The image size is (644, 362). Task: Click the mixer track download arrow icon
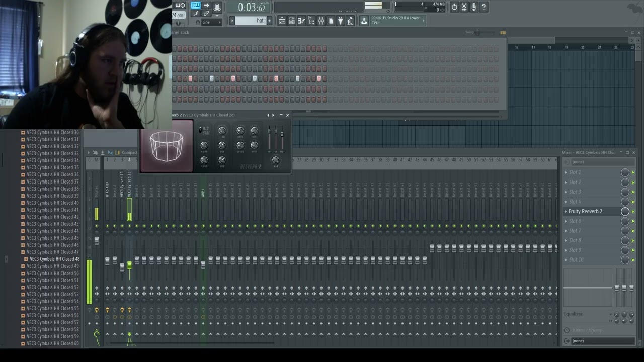pos(103,152)
